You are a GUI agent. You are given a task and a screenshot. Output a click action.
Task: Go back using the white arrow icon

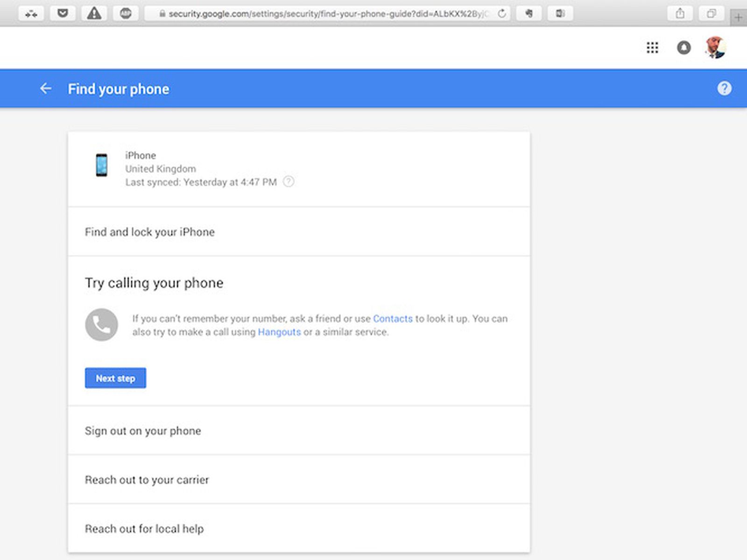[45, 88]
